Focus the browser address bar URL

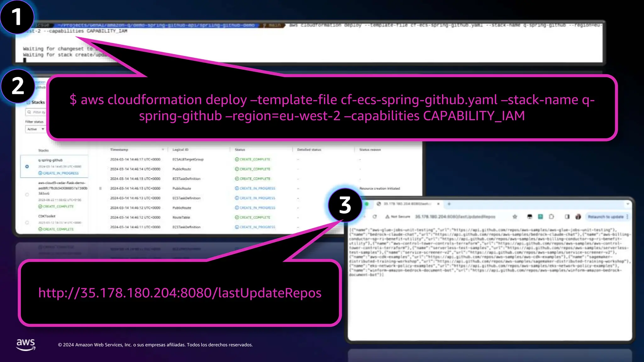(455, 217)
